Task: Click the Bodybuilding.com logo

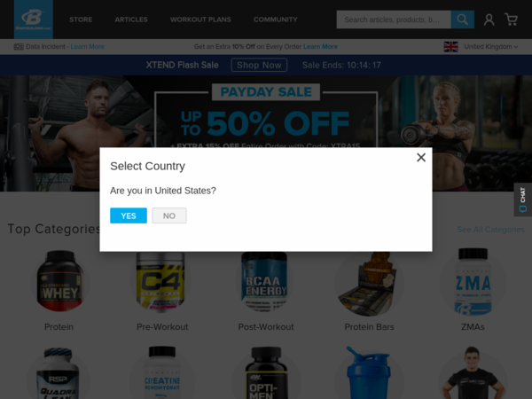Action: tap(34, 20)
